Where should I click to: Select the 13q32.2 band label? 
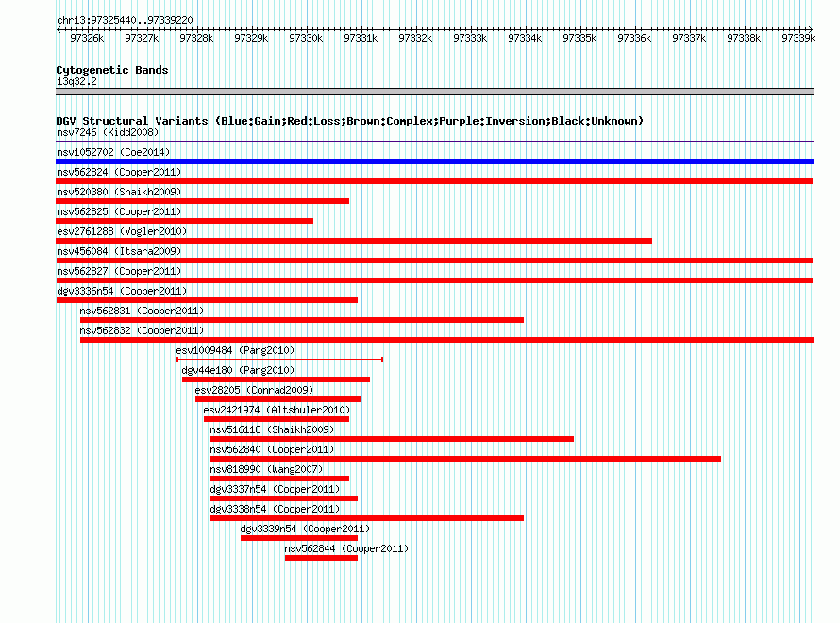click(x=76, y=81)
